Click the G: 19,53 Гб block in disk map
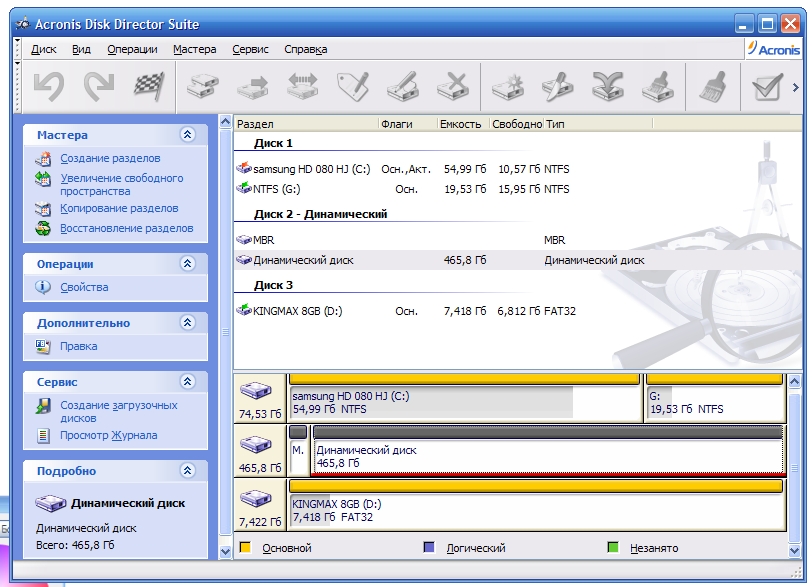 715,398
